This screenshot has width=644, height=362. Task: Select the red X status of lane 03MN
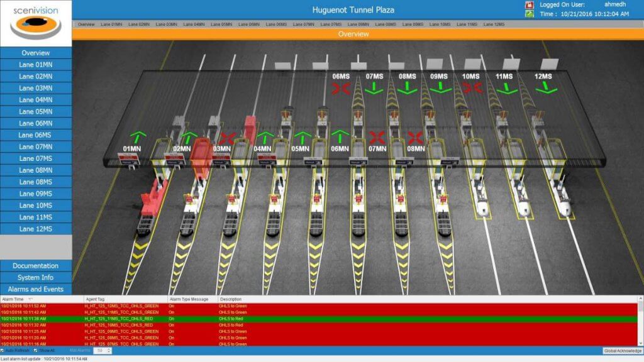click(x=228, y=139)
